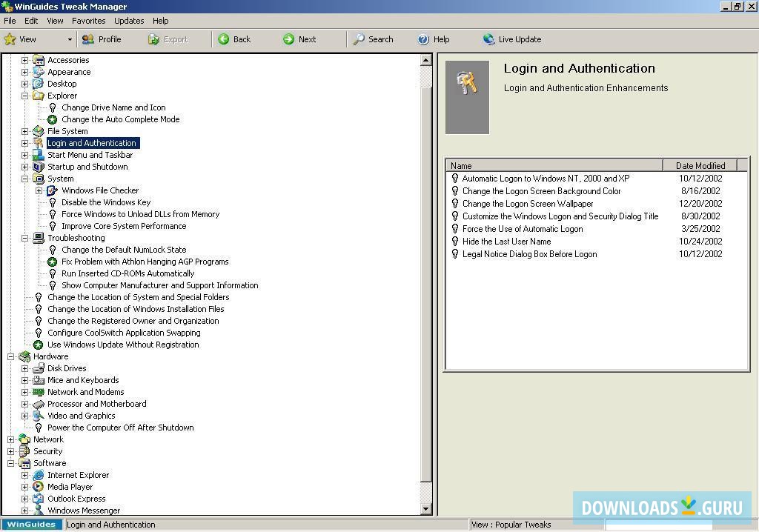Expand the Network tree node
The width and height of the screenshot is (759, 532).
click(10, 439)
